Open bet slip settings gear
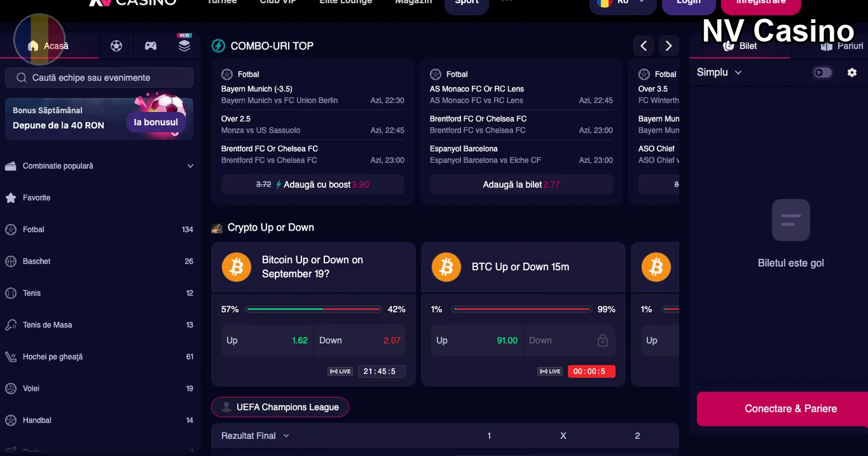The image size is (868, 456). (x=852, y=72)
